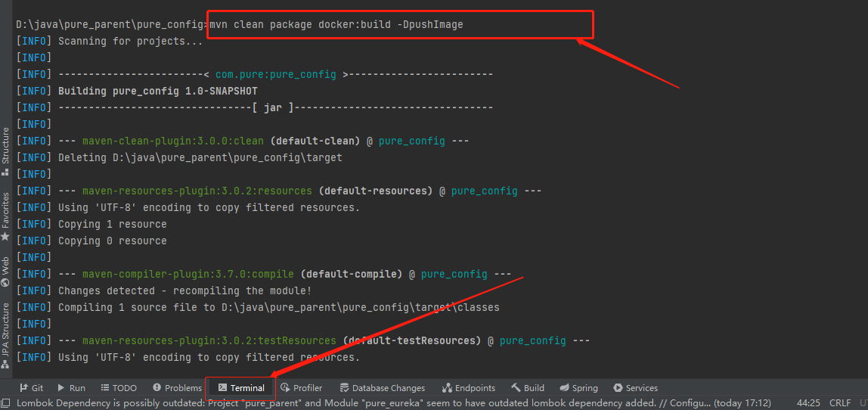Open the Spring tool window tab
Image resolution: width=868 pixels, height=410 pixels.
point(578,388)
